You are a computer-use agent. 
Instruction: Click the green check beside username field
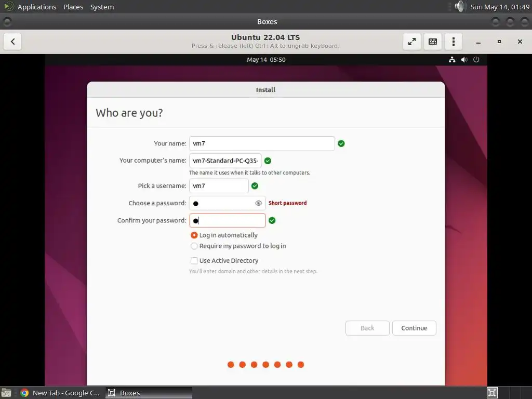(255, 186)
